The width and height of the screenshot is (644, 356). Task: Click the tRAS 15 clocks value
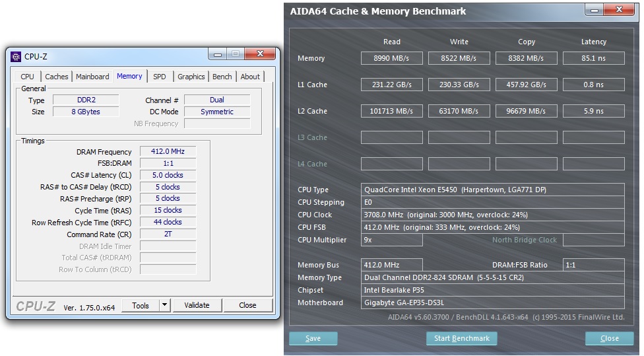click(x=168, y=211)
